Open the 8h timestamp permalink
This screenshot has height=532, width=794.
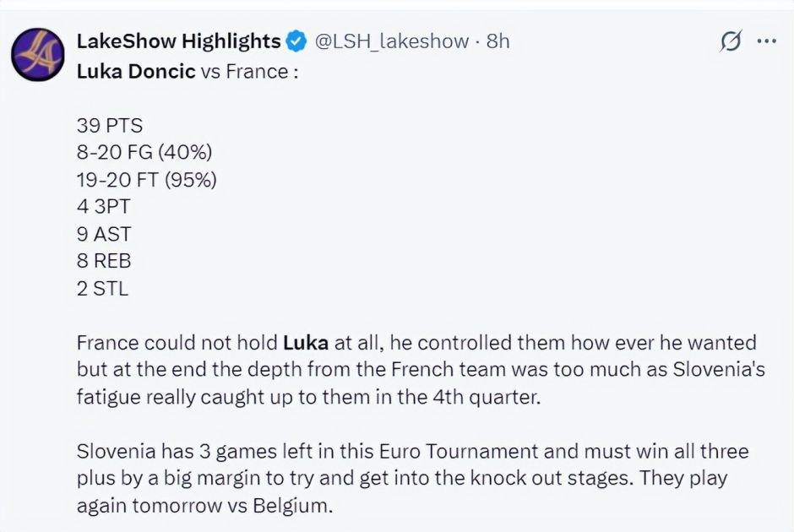498,41
